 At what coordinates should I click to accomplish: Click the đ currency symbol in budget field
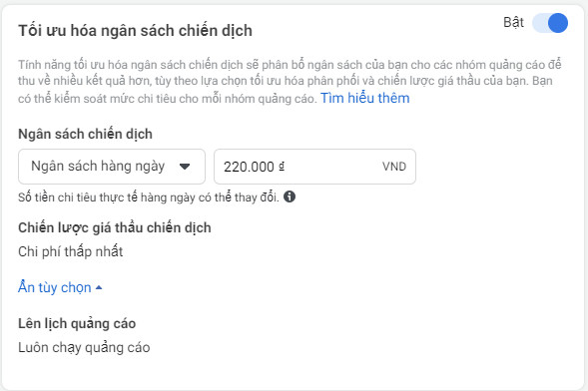point(282,166)
